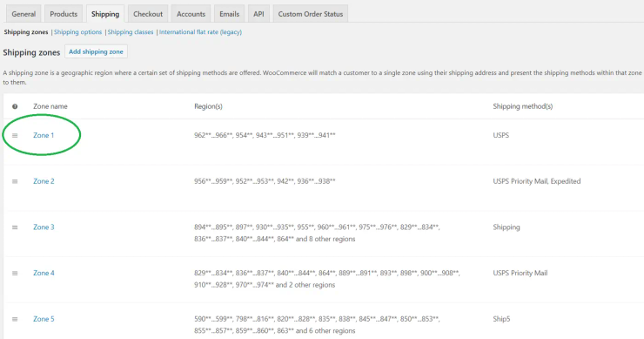
Task: Go to the Checkout tab
Action: click(x=148, y=14)
